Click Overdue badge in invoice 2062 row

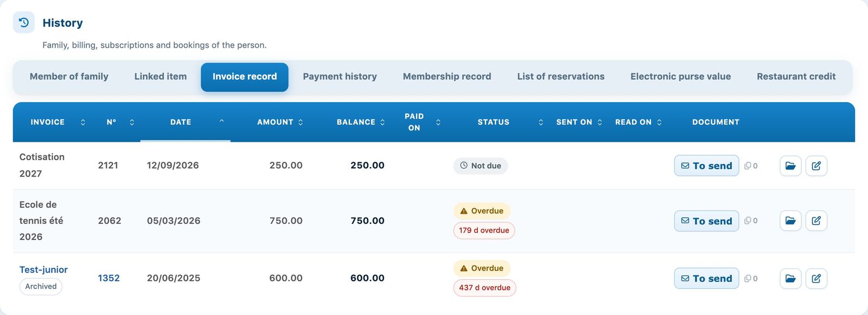point(482,211)
